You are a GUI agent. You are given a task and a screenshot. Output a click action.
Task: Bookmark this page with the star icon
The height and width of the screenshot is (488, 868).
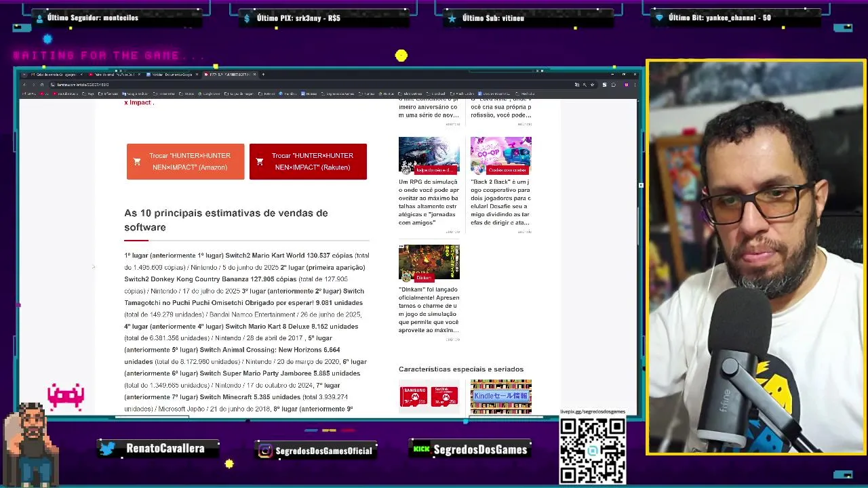593,85
